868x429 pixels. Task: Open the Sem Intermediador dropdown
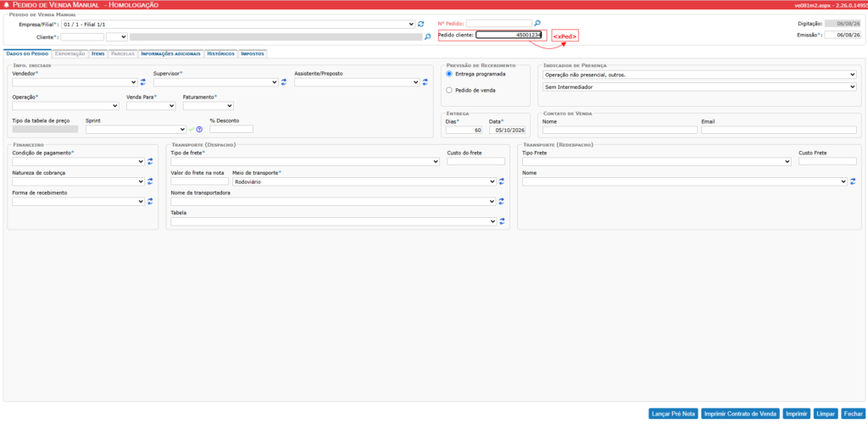pyautogui.click(x=699, y=87)
